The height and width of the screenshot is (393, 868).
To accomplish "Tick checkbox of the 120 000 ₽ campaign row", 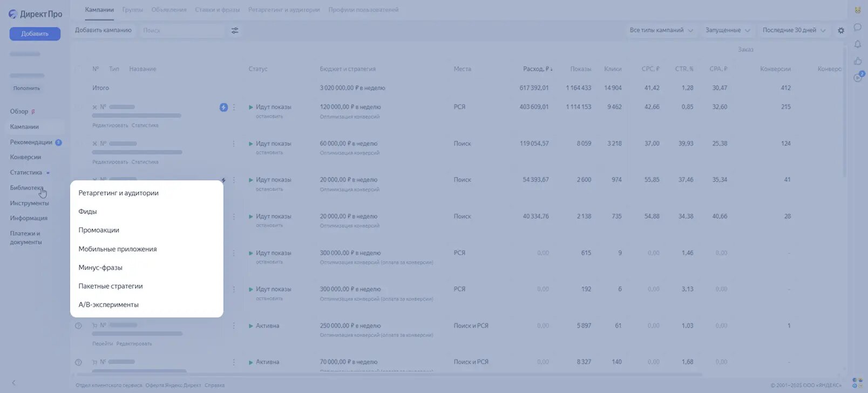I will click(79, 107).
